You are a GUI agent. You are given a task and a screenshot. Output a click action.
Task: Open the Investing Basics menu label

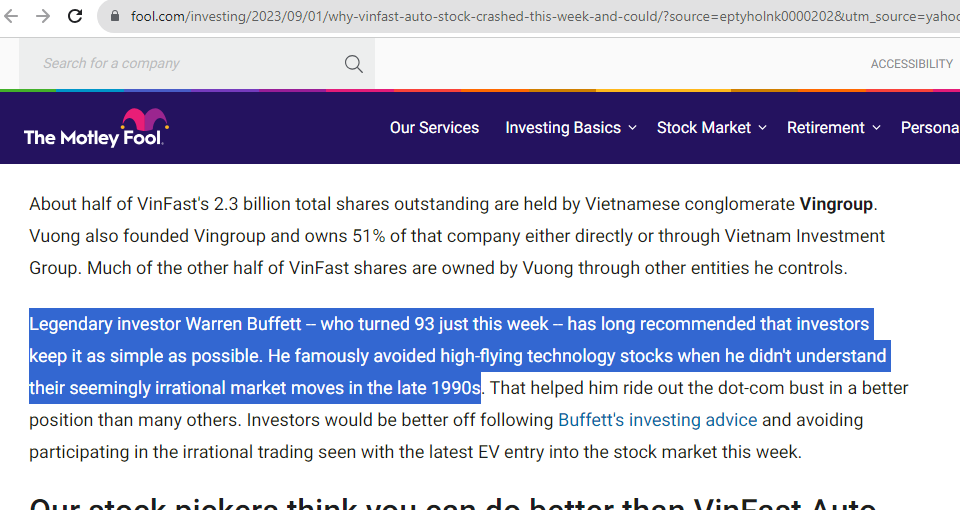pos(562,128)
